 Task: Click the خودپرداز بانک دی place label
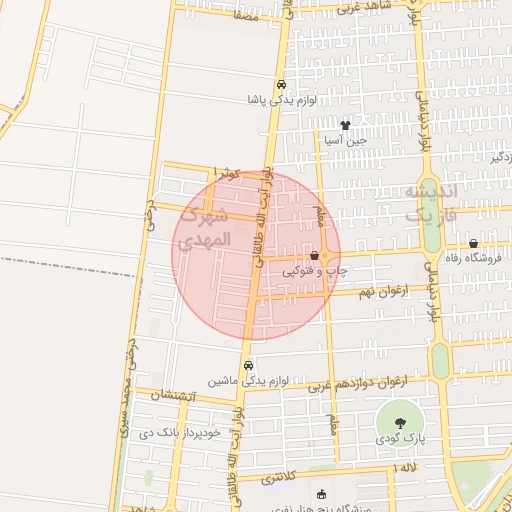click(x=180, y=433)
